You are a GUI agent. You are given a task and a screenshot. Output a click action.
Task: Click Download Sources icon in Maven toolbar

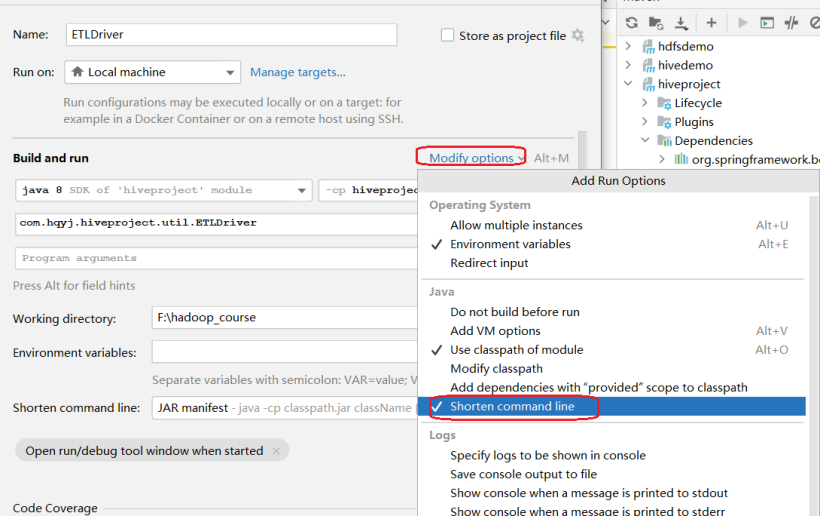point(682,22)
